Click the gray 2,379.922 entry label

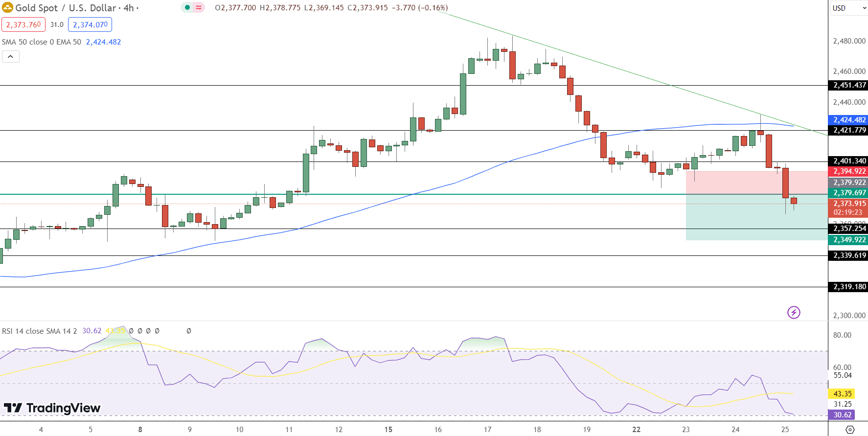pos(848,182)
